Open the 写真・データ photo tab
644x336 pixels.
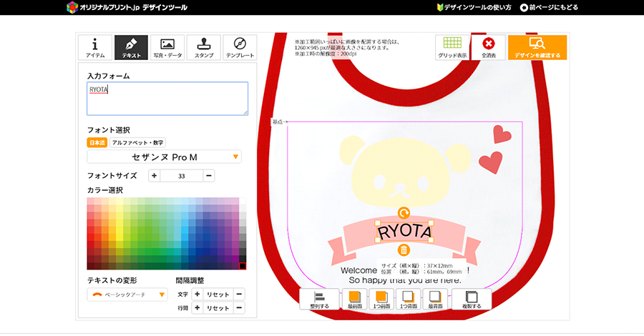tap(167, 48)
